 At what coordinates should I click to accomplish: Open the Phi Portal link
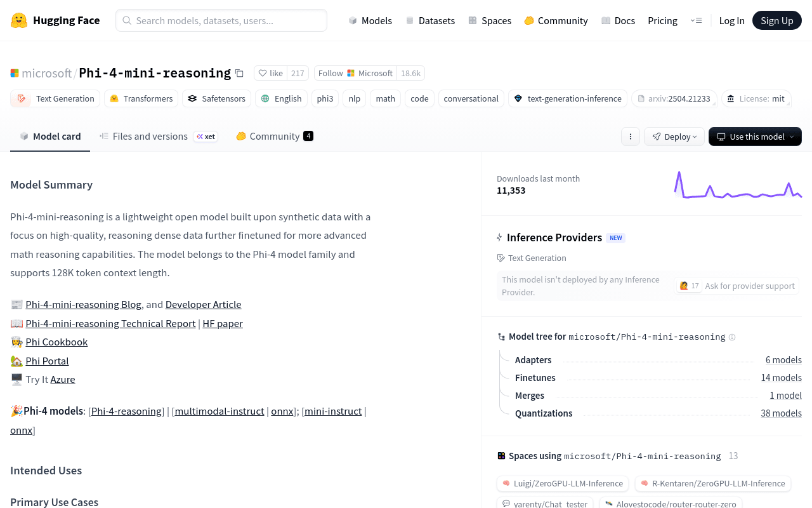(48, 361)
